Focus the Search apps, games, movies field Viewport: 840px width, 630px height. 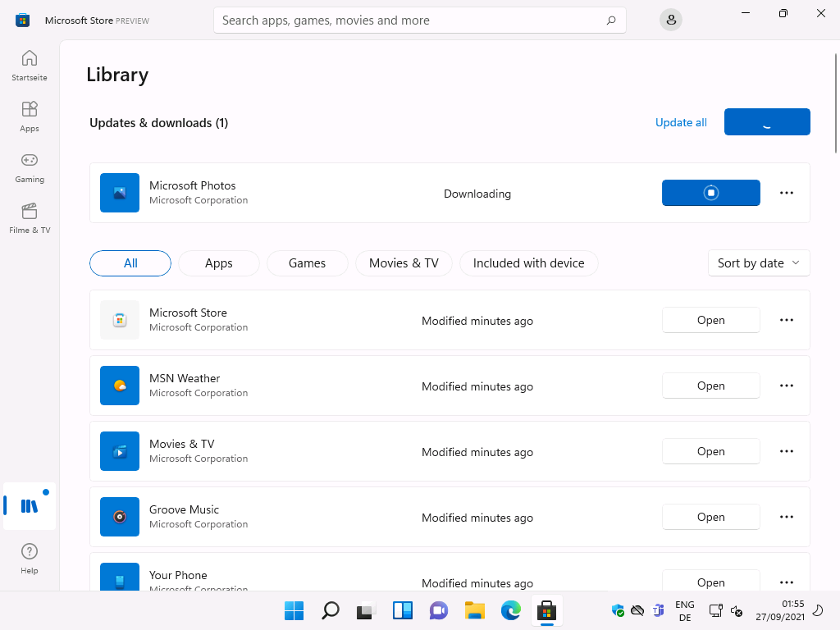pyautogui.click(x=419, y=21)
